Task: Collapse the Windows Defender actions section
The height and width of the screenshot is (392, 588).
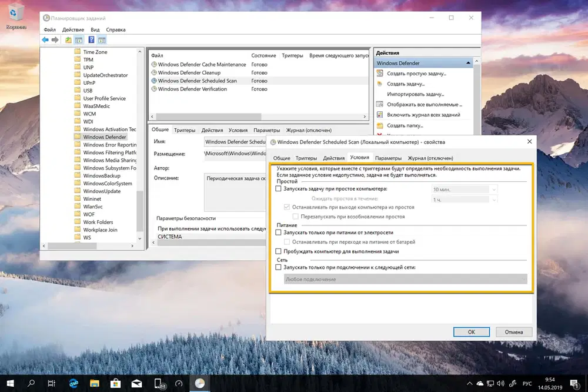Action: (469, 62)
